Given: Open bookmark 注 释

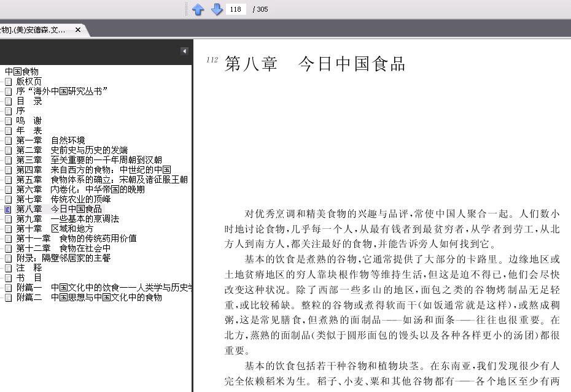Looking at the screenshot, I should [29, 268].
